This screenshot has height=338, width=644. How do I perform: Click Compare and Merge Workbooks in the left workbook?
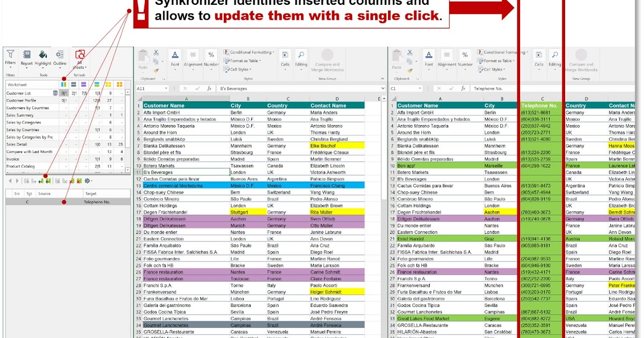[327, 60]
